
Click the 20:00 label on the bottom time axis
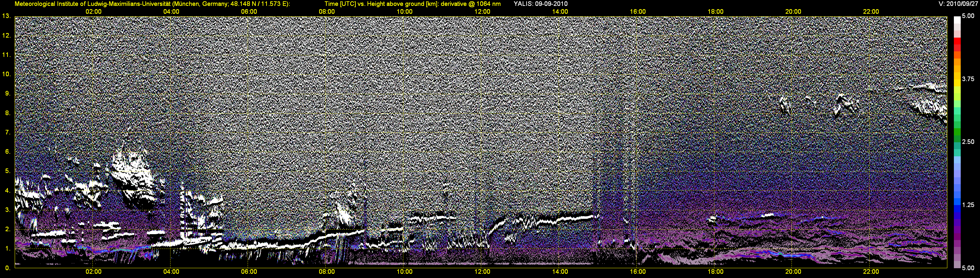click(793, 272)
